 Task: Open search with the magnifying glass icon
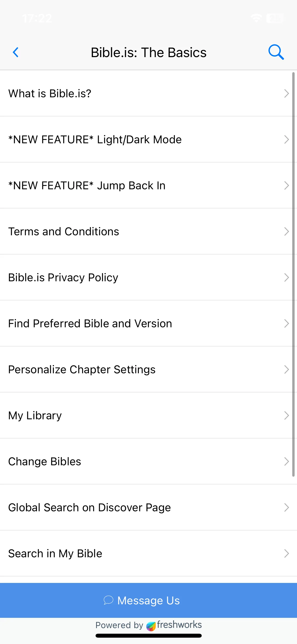[276, 52]
